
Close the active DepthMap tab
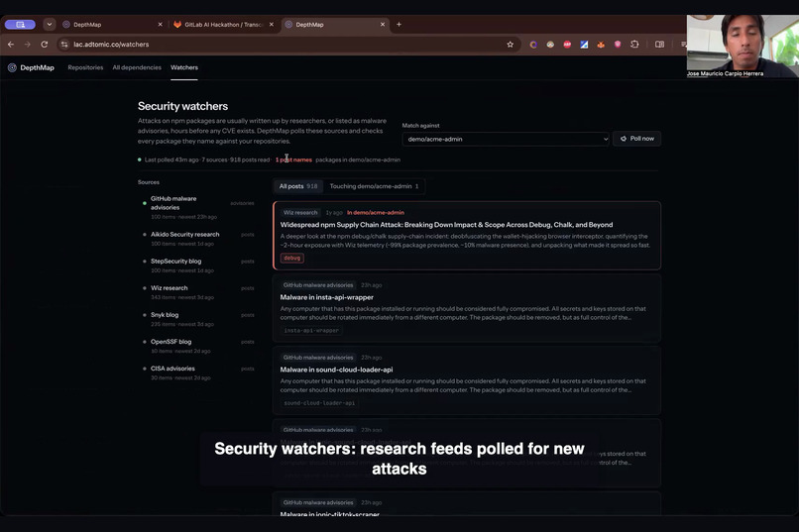[383, 25]
